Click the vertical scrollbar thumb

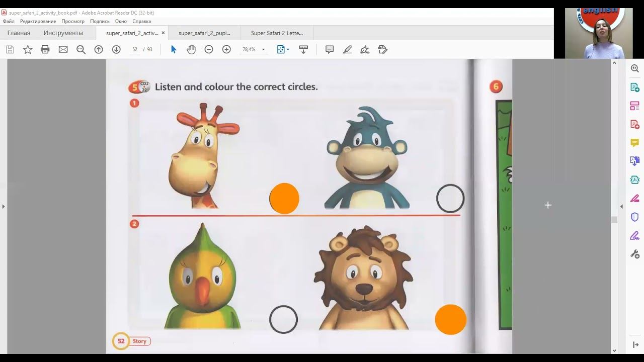coord(614,220)
